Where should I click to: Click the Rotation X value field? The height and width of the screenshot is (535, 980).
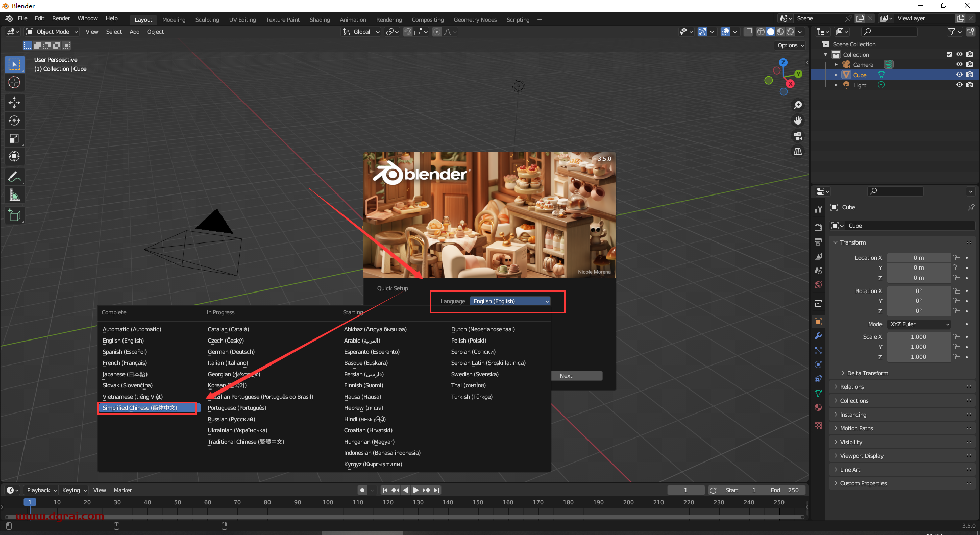click(x=919, y=291)
